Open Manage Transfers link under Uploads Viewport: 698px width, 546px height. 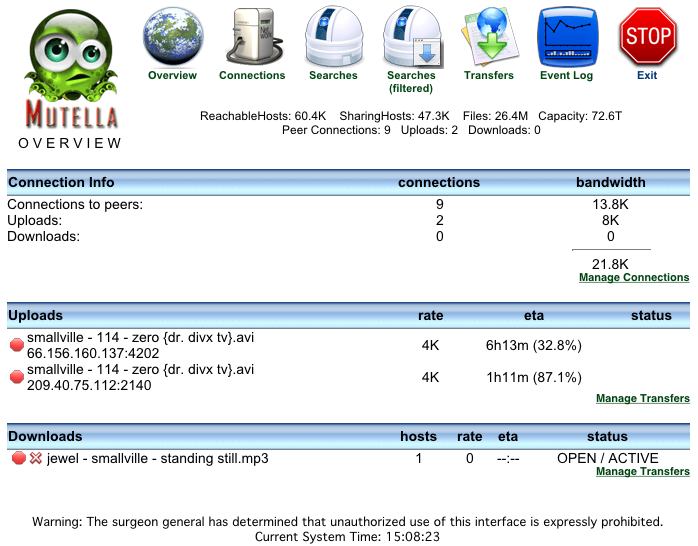click(x=642, y=398)
